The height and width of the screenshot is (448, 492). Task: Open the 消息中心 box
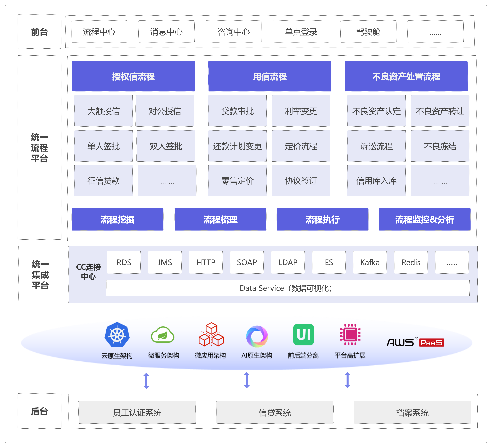coord(166,32)
